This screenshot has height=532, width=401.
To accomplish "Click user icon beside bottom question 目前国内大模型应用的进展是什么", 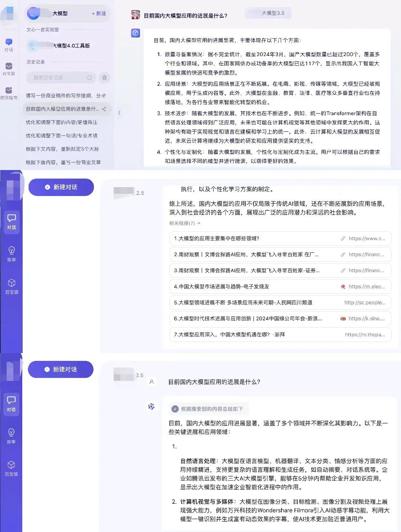I will (x=151, y=382).
